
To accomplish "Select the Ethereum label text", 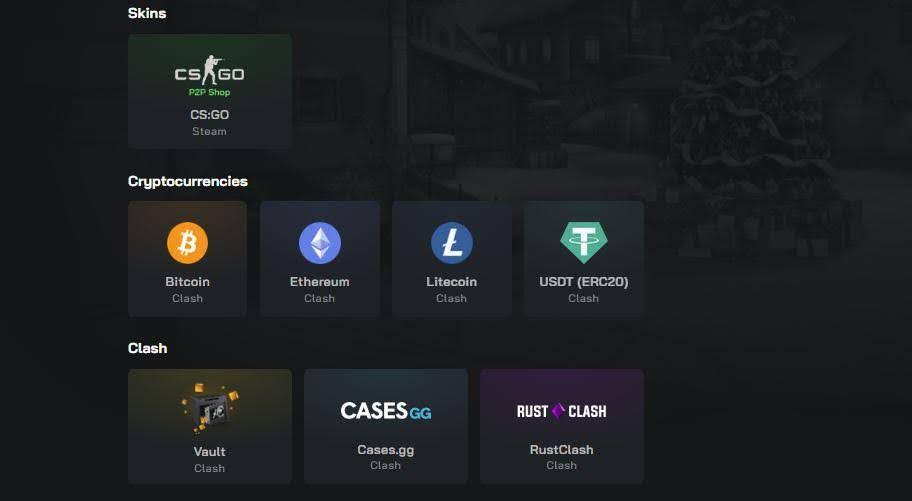I will 319,282.
